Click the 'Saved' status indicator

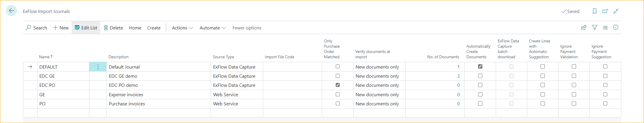tap(570, 11)
